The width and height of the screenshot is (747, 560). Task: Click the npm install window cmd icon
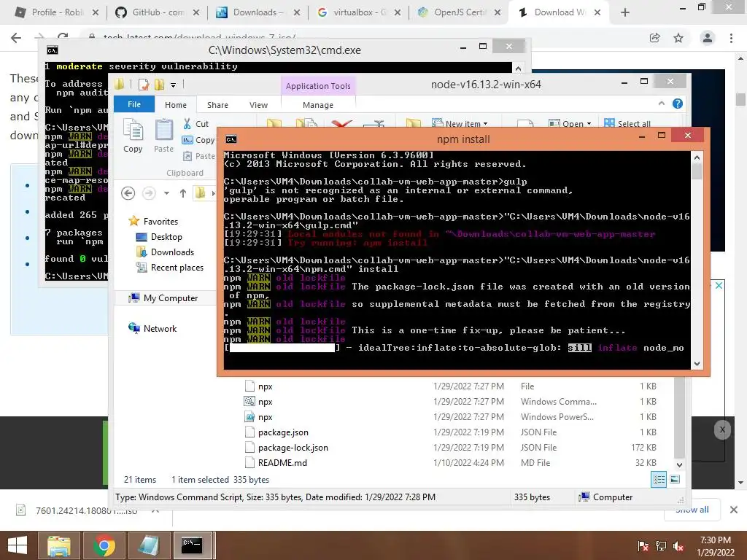coord(231,139)
